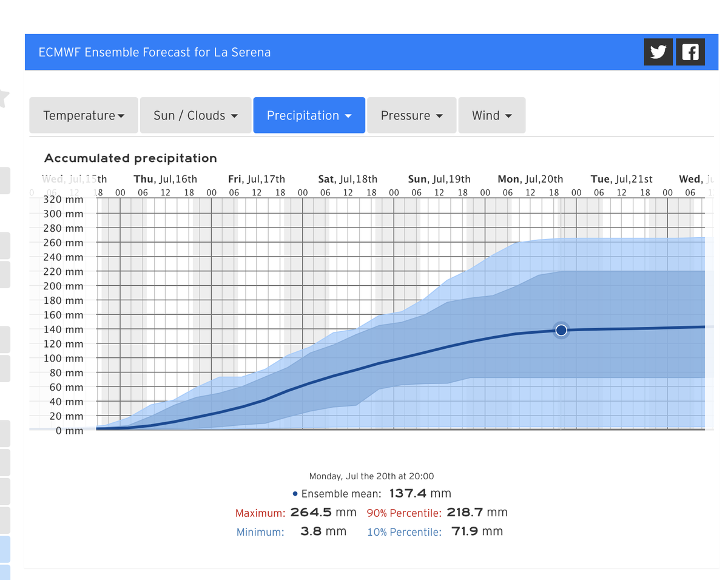Click the '0 mm' axis label
The image size is (728, 580).
70,431
